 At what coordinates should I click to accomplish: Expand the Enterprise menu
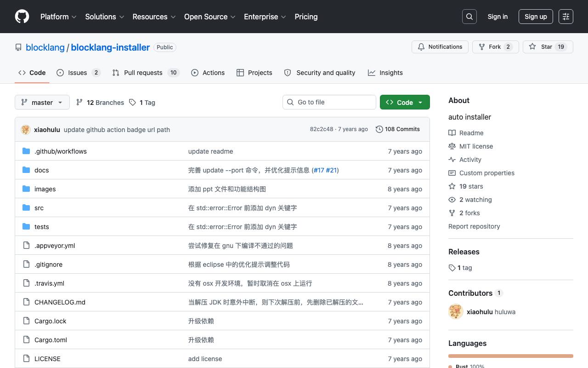click(265, 17)
